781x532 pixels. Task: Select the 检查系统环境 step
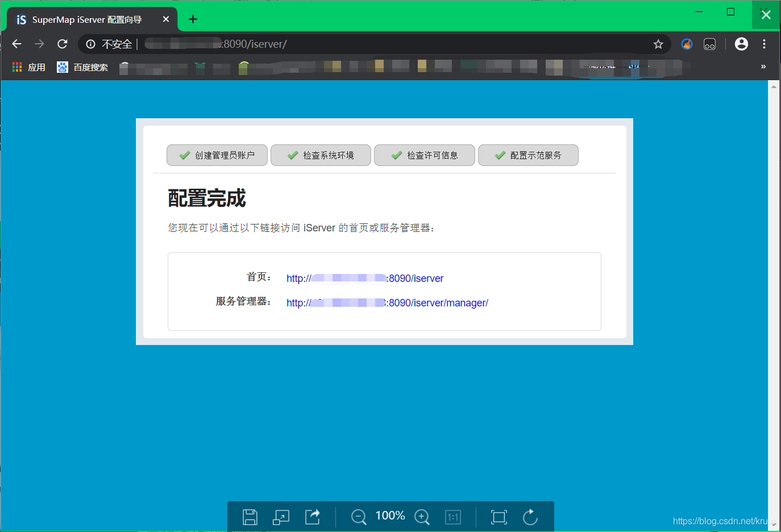[x=321, y=155]
